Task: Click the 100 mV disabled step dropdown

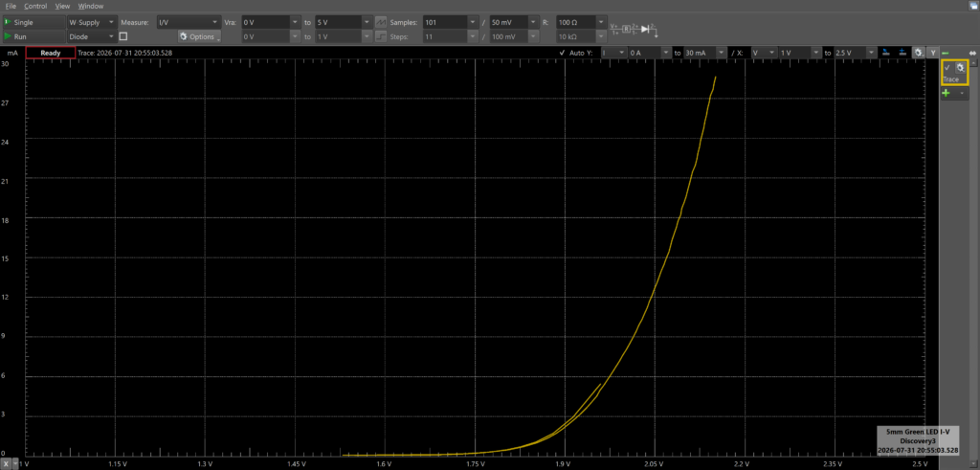Action: click(x=514, y=37)
